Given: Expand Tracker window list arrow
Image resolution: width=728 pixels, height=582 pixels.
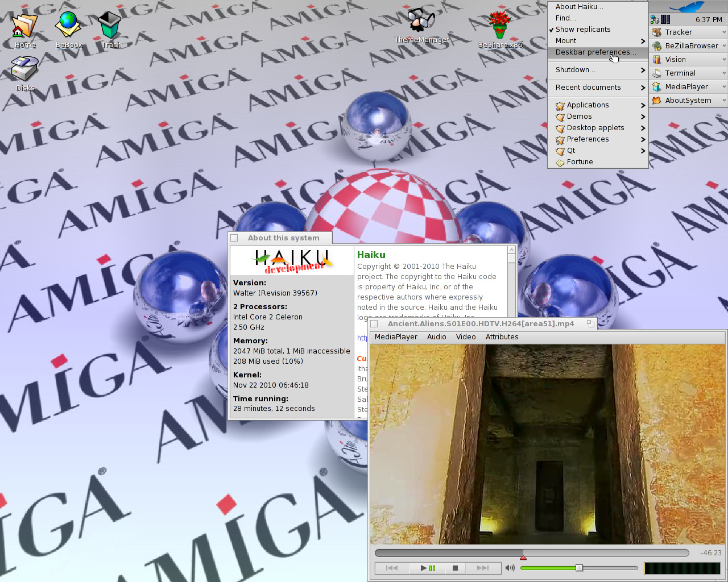Looking at the screenshot, I should pyautogui.click(x=724, y=32).
